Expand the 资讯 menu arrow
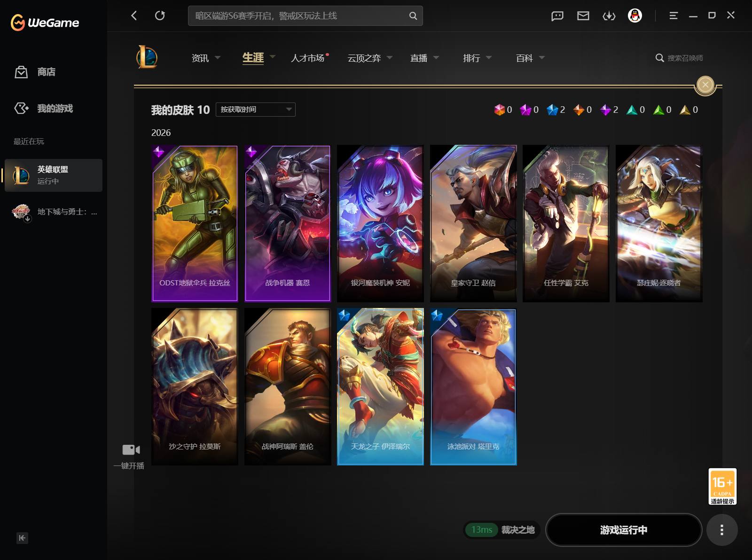Image resolution: width=752 pixels, height=560 pixels. [x=218, y=57]
